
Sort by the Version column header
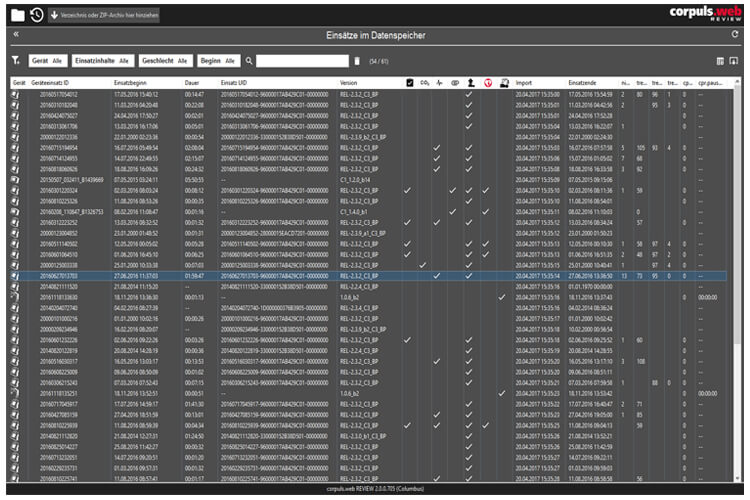[x=348, y=83]
